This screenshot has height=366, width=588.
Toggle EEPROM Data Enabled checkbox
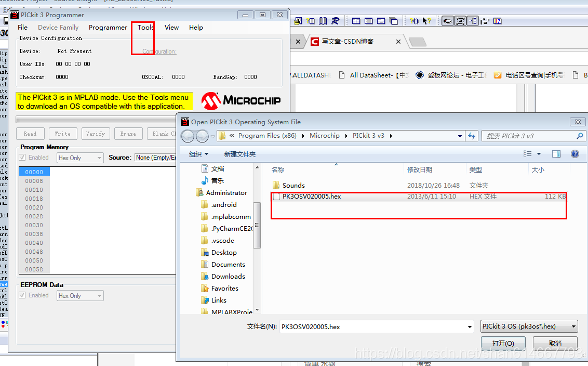22,295
